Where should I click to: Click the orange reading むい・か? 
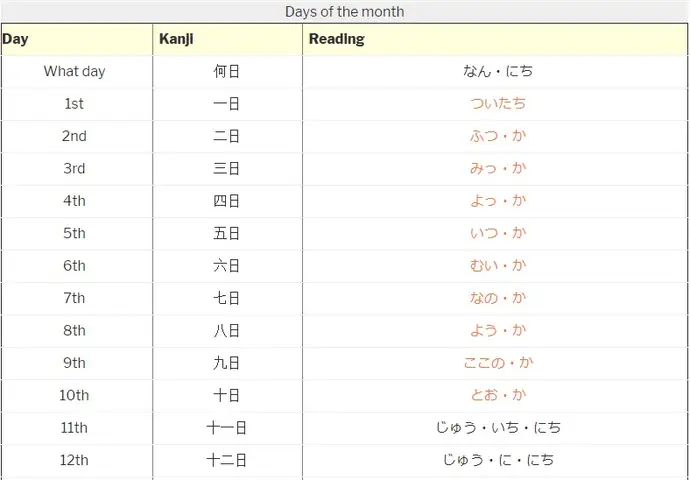click(498, 266)
